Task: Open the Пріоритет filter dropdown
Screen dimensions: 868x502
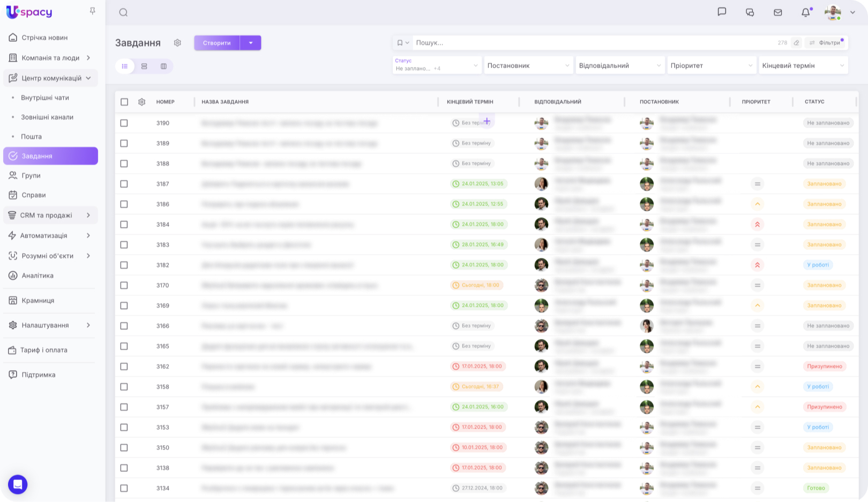Action: coord(712,65)
